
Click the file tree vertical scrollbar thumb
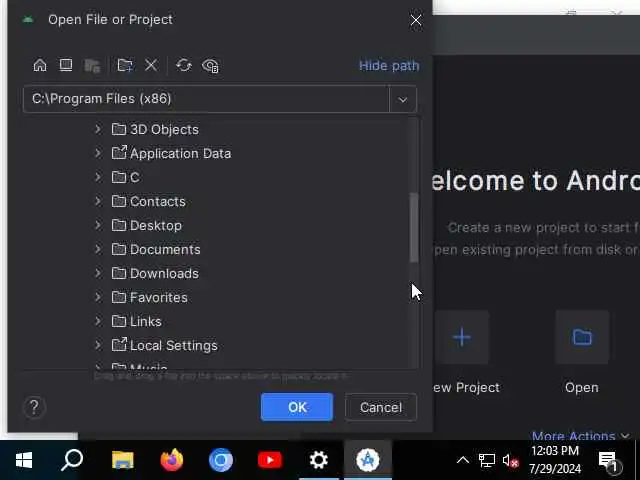tap(414, 227)
